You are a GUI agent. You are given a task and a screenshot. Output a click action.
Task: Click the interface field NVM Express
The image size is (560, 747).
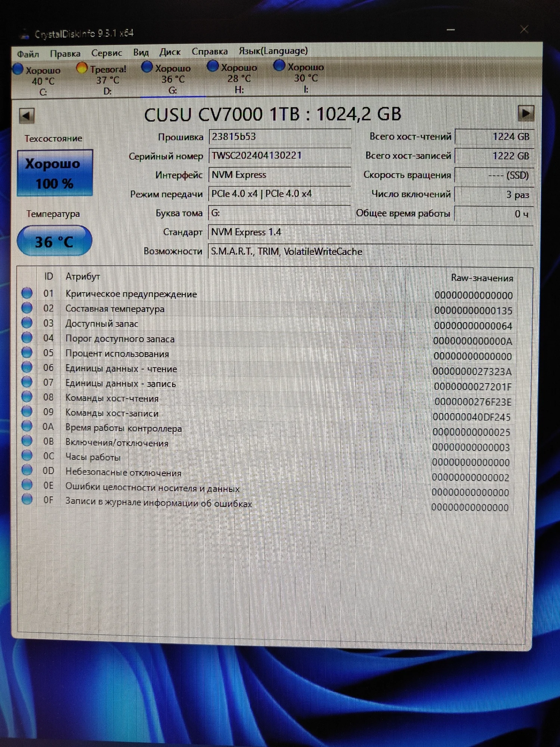[x=279, y=175]
